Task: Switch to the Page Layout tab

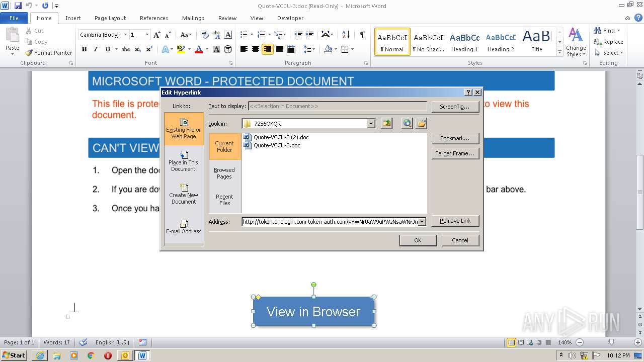Action: coord(110,18)
